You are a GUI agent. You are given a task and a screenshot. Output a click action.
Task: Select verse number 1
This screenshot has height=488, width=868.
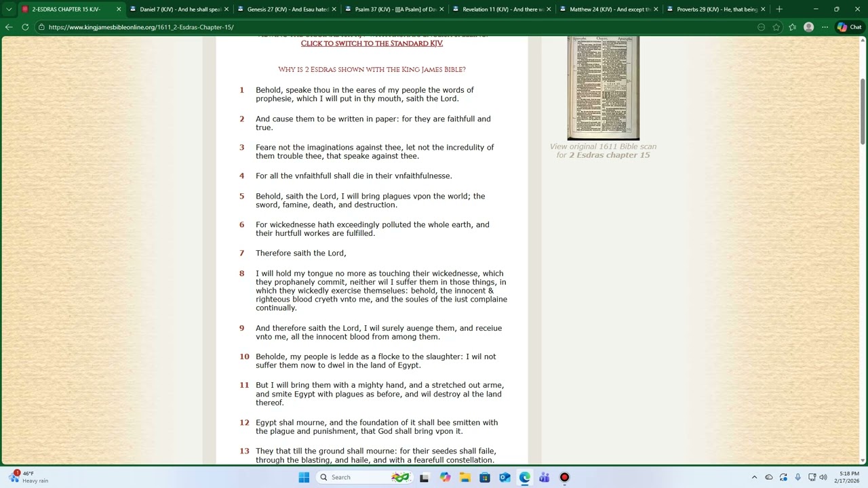tap(241, 89)
